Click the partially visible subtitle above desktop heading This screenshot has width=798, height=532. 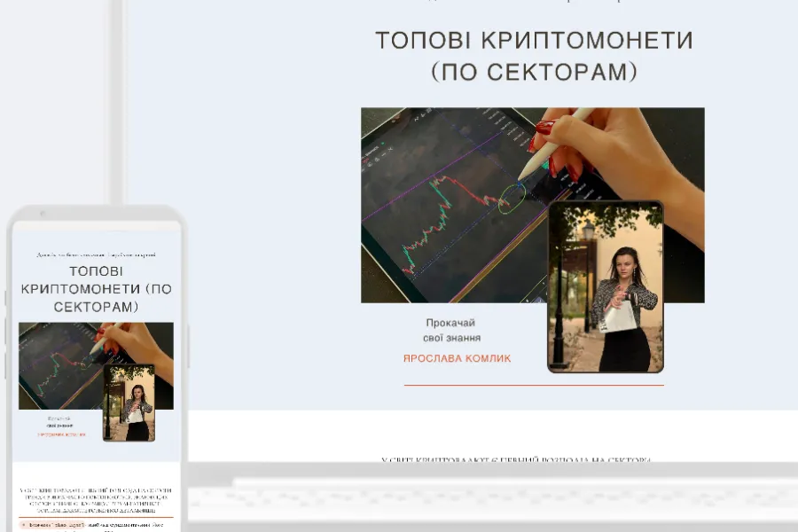pos(533,2)
